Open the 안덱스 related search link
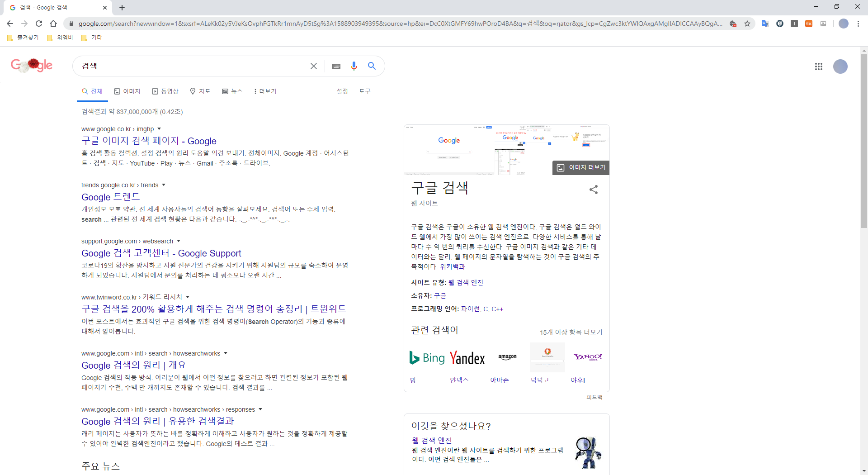Viewport: 868px width, 475px height. (459, 380)
